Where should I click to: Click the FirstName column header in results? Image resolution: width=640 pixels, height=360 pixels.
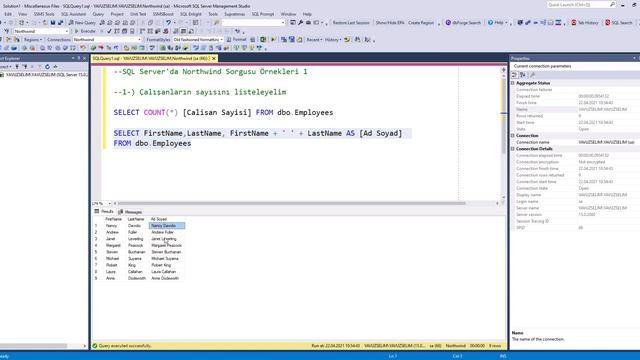click(113, 219)
